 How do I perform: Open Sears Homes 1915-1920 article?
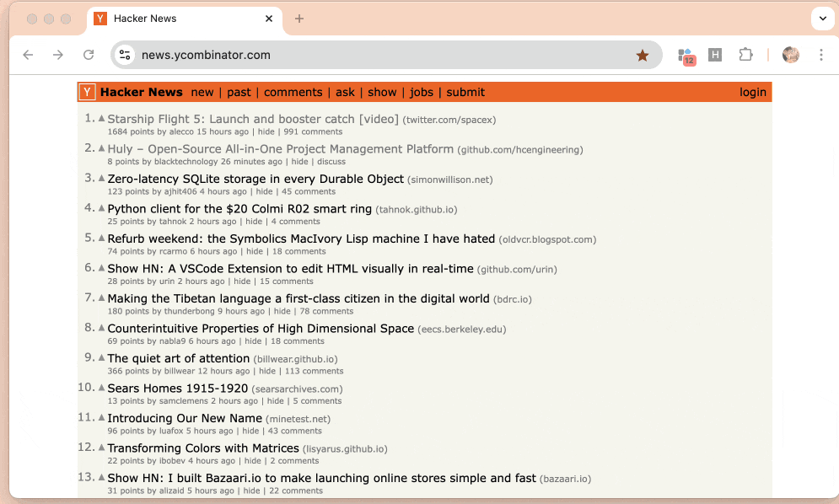coord(178,389)
